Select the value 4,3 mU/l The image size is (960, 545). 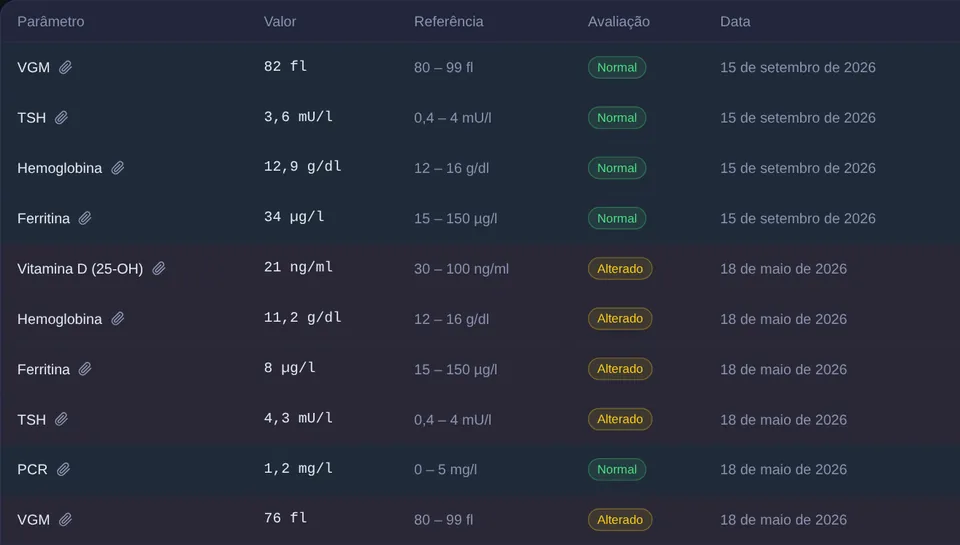pyautogui.click(x=298, y=418)
